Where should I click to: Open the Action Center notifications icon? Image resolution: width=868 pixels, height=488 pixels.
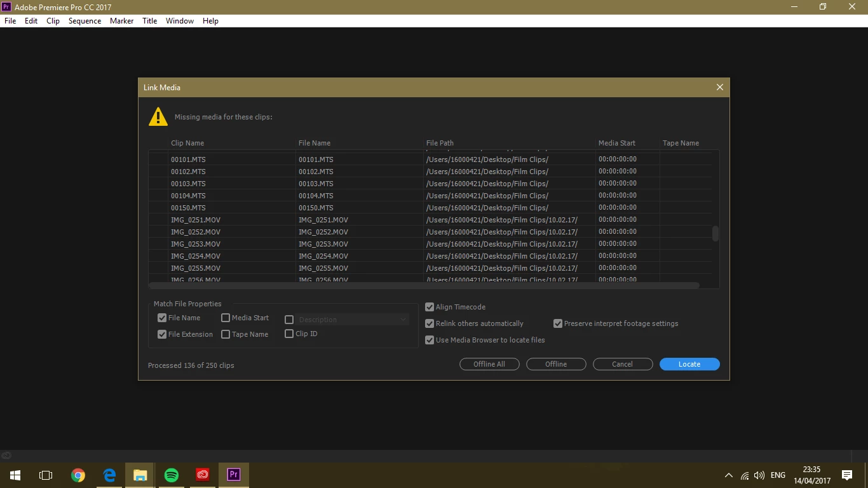pos(846,475)
